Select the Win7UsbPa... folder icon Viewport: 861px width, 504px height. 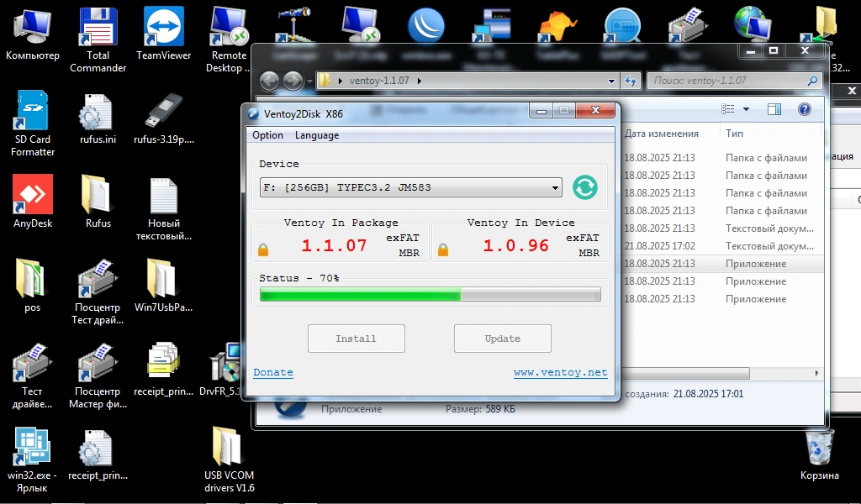pos(164,286)
